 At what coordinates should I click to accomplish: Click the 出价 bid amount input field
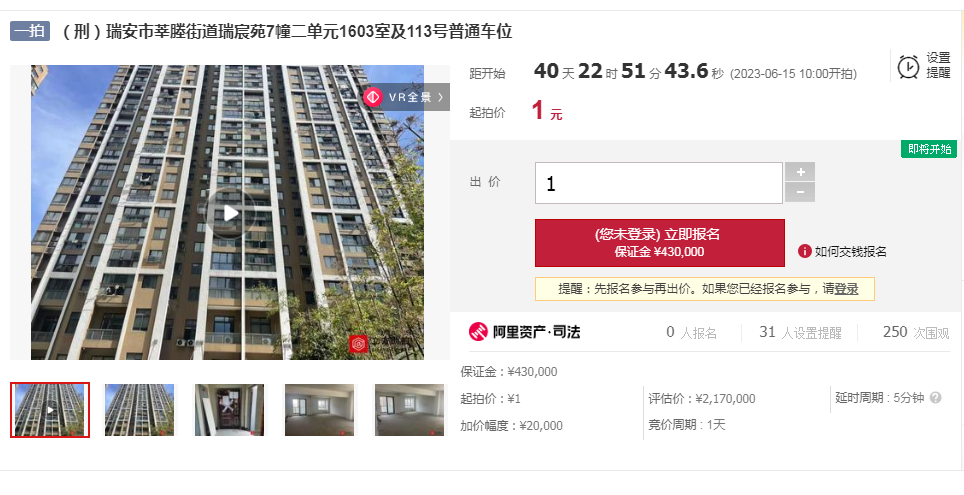pyautogui.click(x=658, y=183)
